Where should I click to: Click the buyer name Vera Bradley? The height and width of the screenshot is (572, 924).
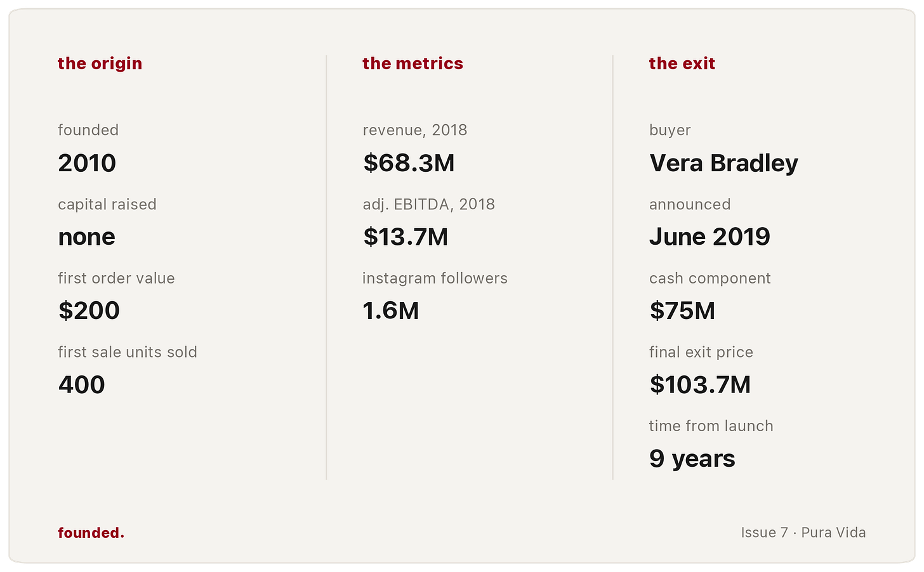(x=723, y=164)
